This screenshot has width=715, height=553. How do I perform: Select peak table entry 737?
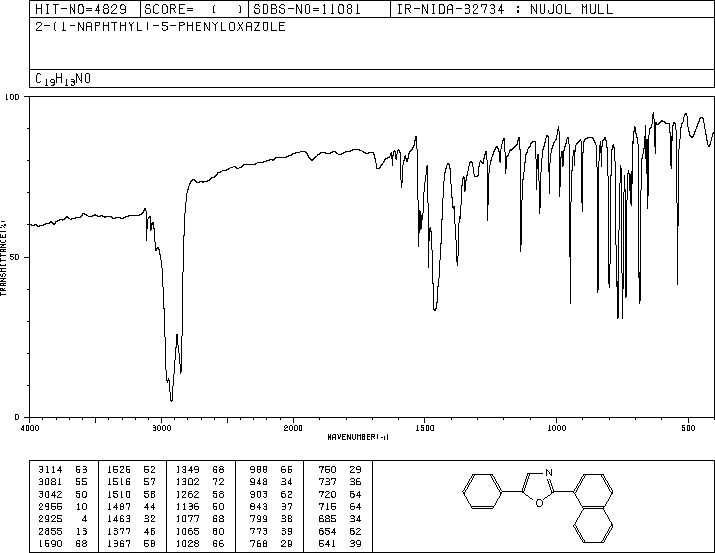pyautogui.click(x=340, y=482)
